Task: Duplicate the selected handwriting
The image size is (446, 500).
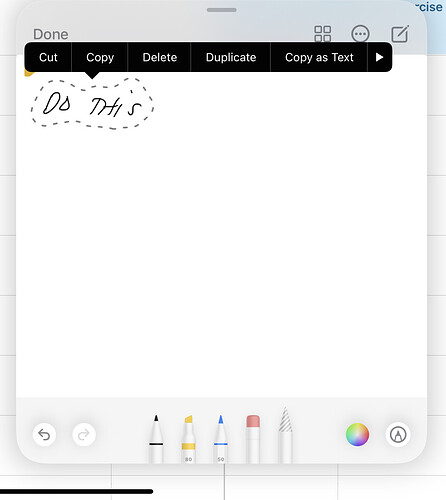Action: coord(231,57)
